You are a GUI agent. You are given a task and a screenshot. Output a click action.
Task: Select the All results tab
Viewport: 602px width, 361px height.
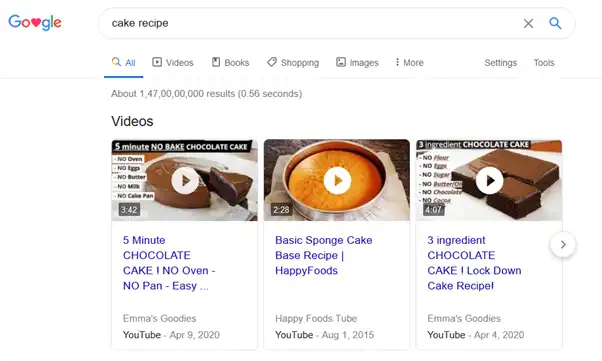pyautogui.click(x=124, y=63)
